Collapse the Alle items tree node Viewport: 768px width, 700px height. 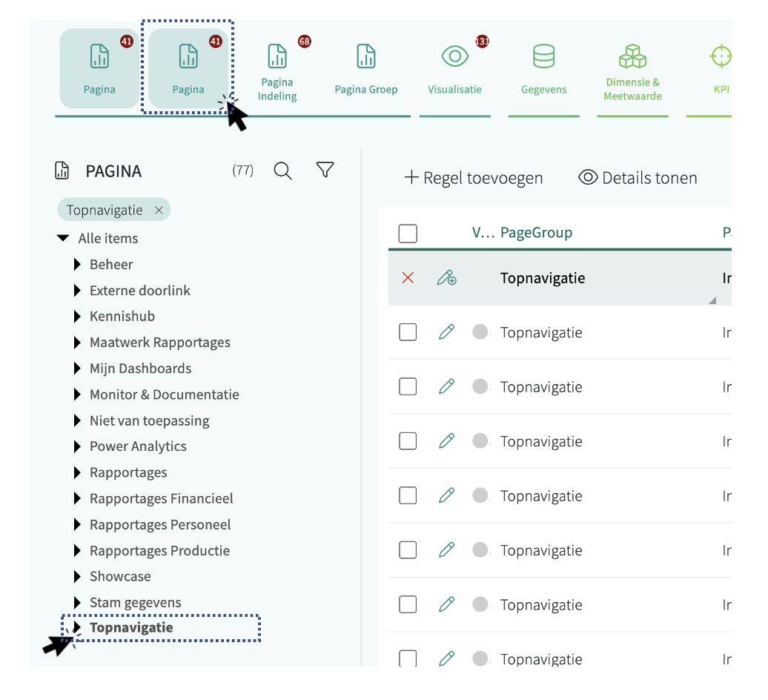pyautogui.click(x=63, y=239)
